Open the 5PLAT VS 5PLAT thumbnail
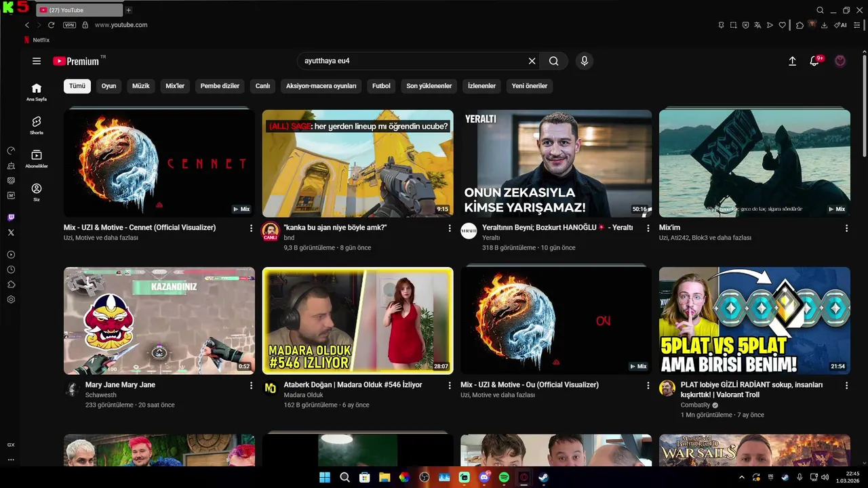Image resolution: width=868 pixels, height=488 pixels. pyautogui.click(x=755, y=321)
